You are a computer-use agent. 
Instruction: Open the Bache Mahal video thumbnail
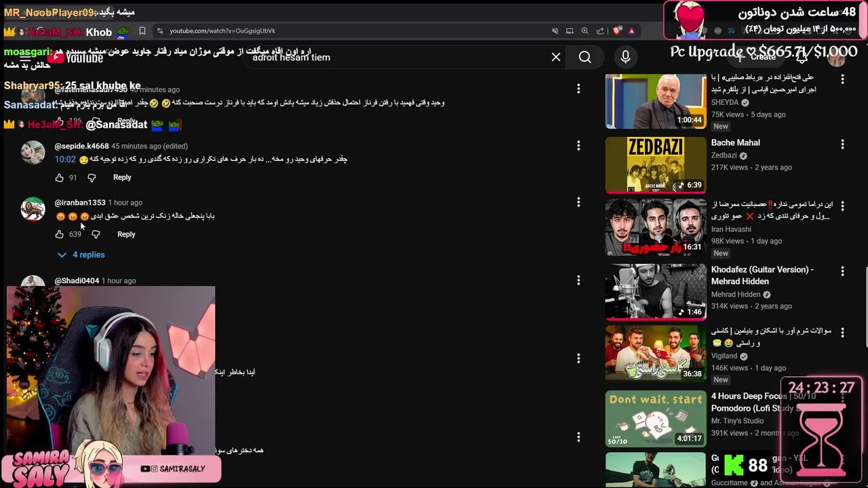(656, 165)
